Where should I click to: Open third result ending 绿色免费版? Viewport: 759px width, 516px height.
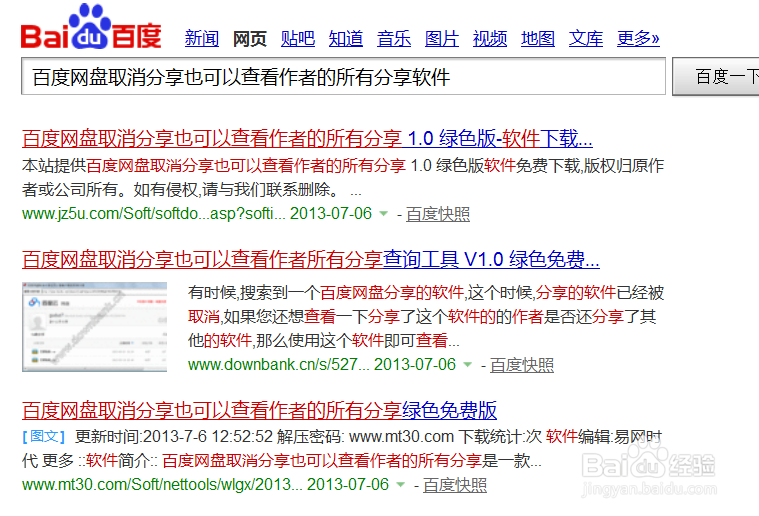[259, 410]
